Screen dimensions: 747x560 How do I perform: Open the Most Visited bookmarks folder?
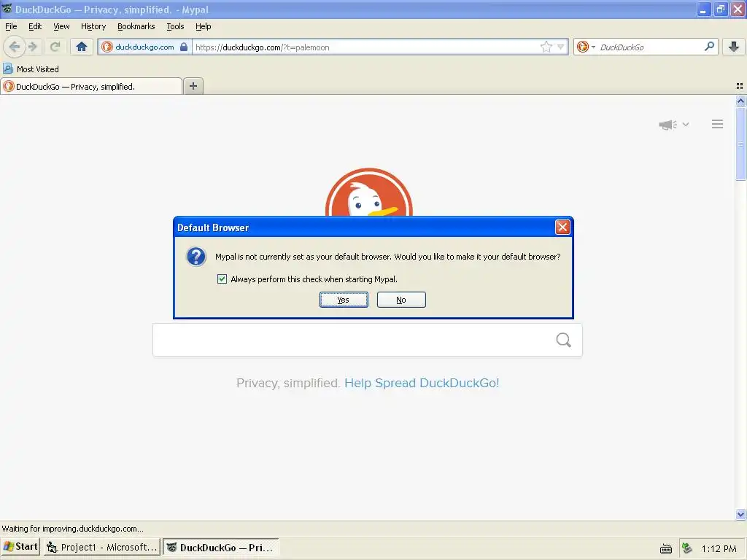(31, 69)
